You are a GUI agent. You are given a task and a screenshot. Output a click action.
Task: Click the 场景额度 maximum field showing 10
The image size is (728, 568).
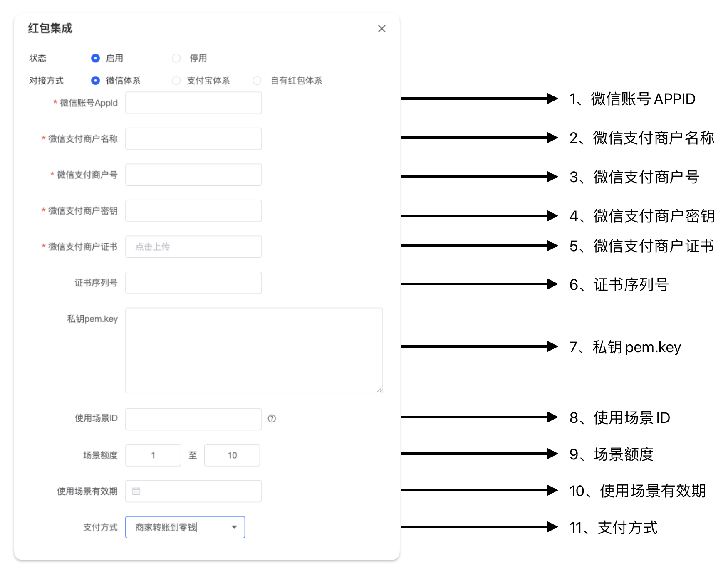(232, 455)
